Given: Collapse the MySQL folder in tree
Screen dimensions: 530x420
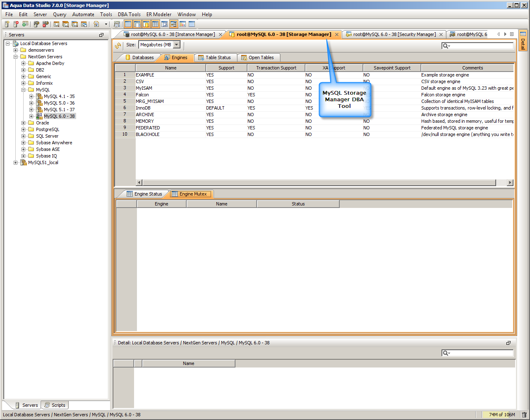Looking at the screenshot, I should point(24,90).
